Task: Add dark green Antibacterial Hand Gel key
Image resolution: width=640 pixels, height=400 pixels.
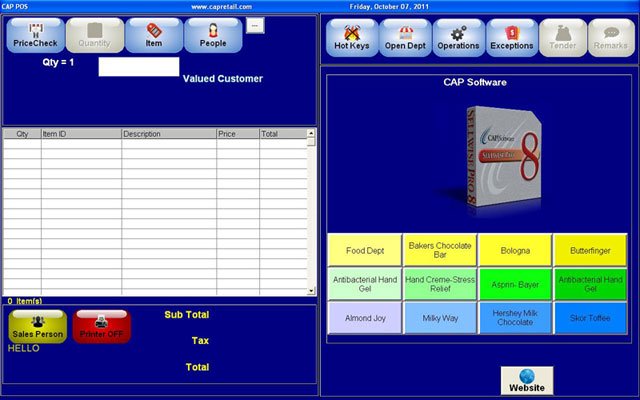Action: pyautogui.click(x=590, y=284)
